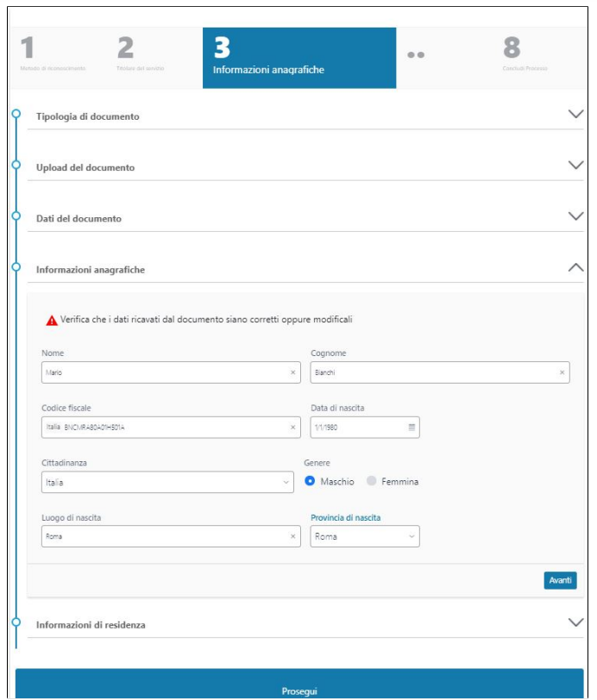Viewport: 597px width, 700px height.
Task: Clear the Codice fiscale field X icon
Action: tap(292, 428)
